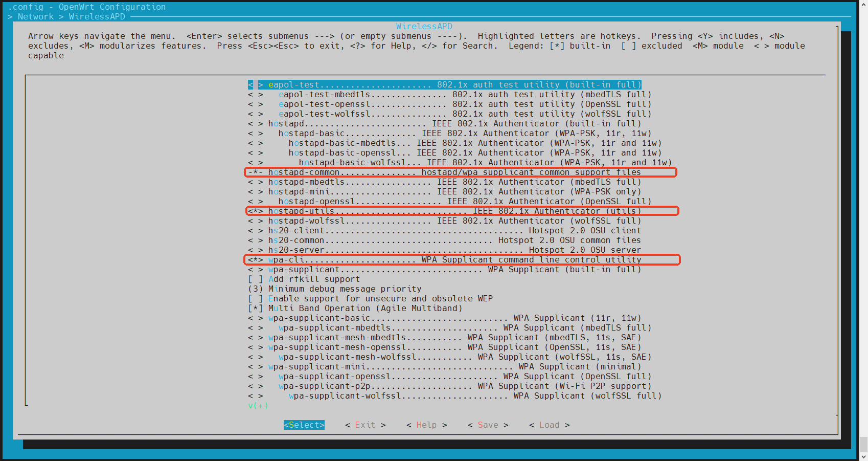This screenshot has height=461, width=868.
Task: Open the Help option
Action: (x=426, y=425)
